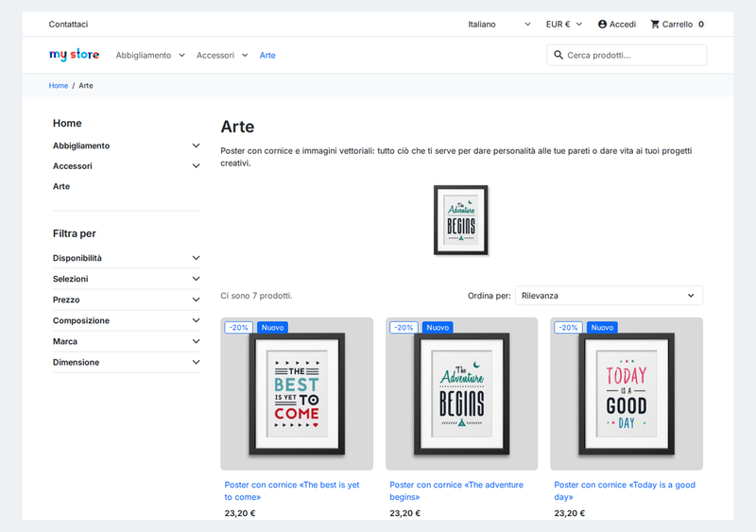Open the EUR € currency dropdown

(x=563, y=25)
